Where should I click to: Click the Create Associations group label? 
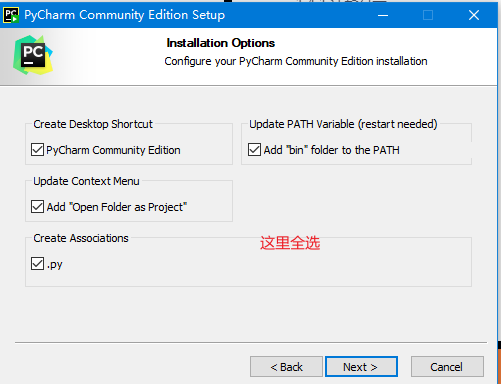point(81,238)
